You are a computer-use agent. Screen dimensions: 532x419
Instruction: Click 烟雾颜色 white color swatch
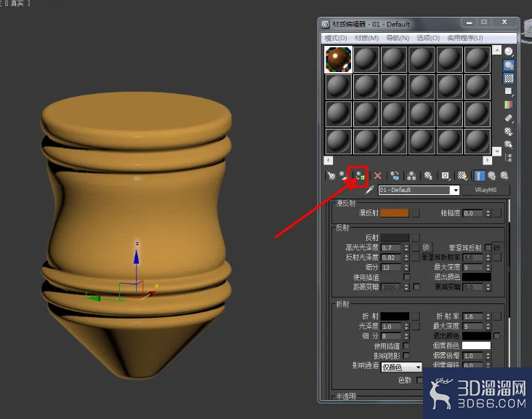(x=476, y=346)
